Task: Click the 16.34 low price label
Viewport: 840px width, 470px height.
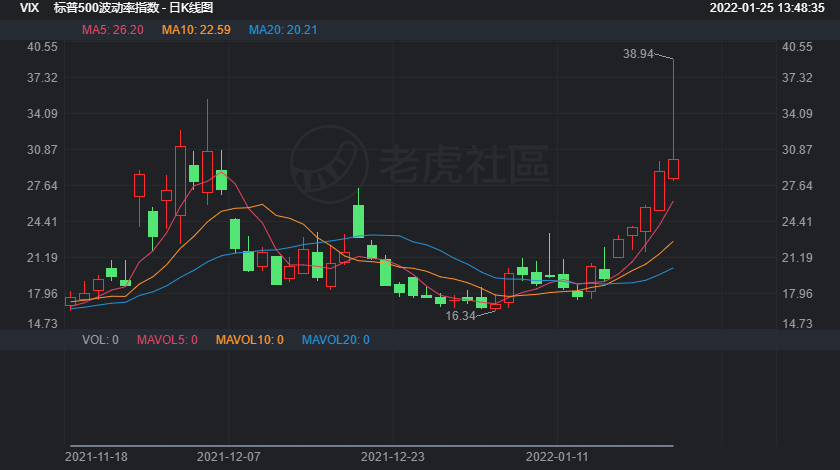Action: click(x=460, y=316)
